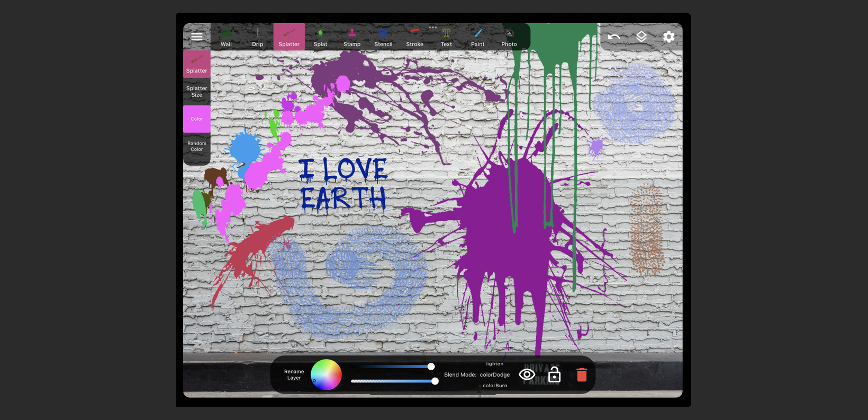This screenshot has width=868, height=420.
Task: Click the upper blue slider handle
Action: click(431, 367)
